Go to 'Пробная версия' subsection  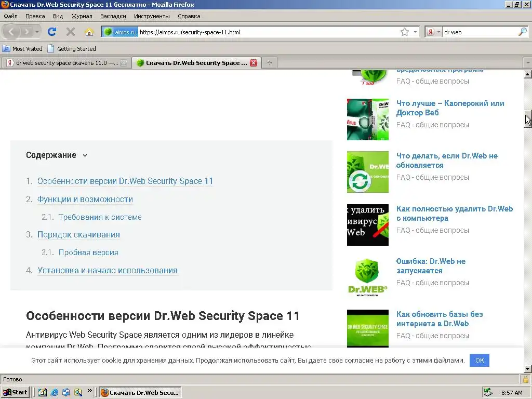point(88,252)
